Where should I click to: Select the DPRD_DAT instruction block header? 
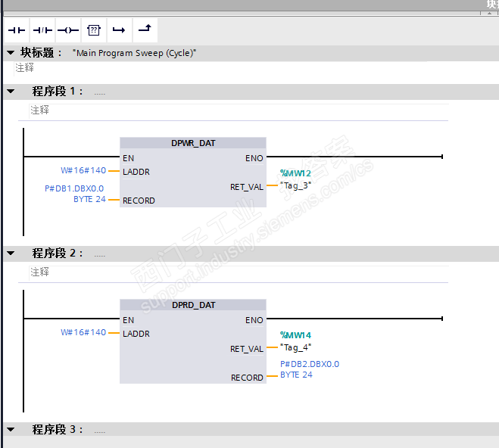point(193,305)
